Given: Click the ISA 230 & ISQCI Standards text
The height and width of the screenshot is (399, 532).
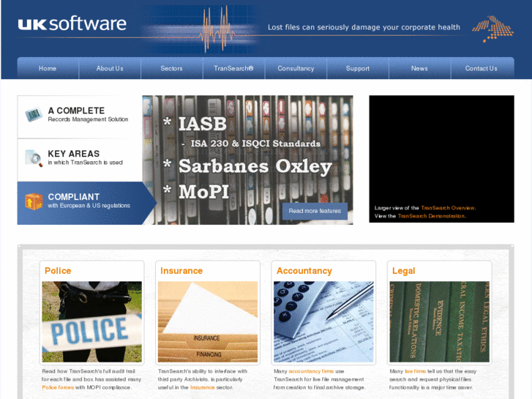Looking at the screenshot, I should coord(255,143).
